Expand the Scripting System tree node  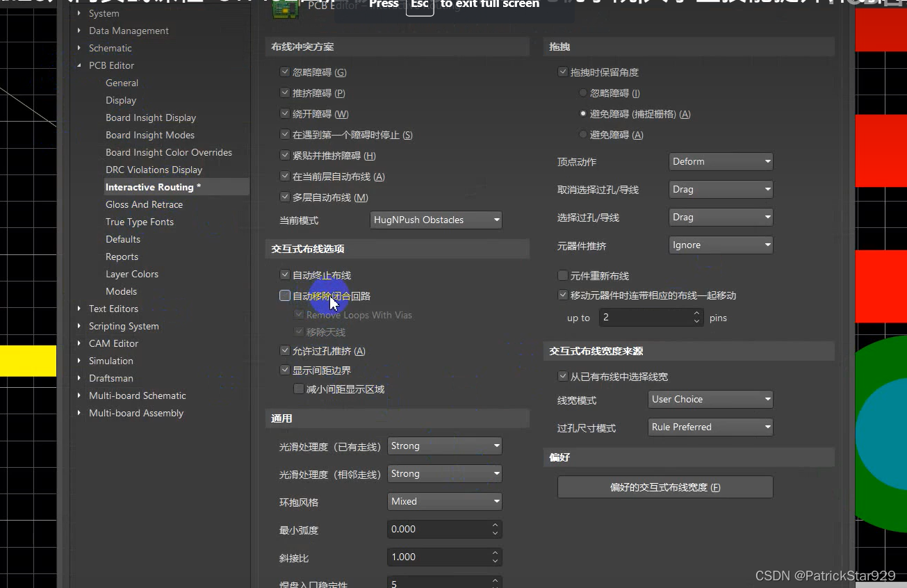pos(79,326)
